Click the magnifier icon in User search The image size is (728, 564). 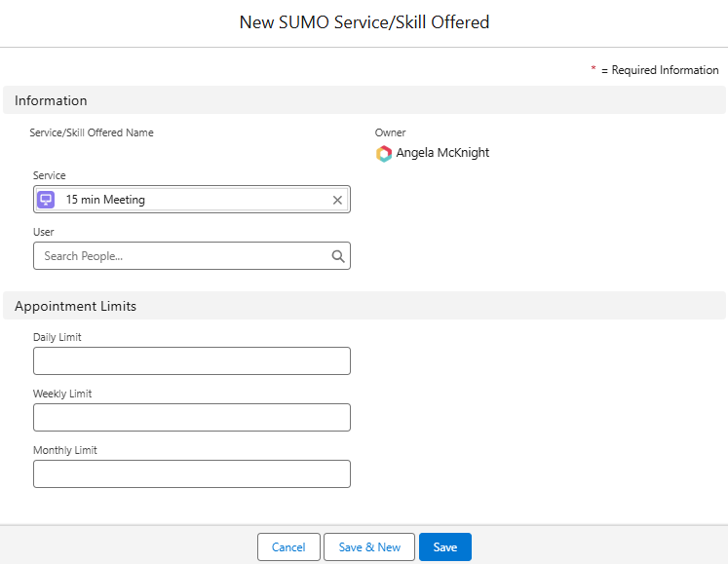tap(338, 256)
